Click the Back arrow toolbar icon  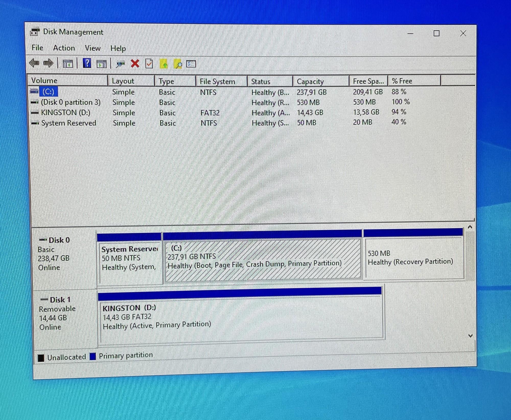coord(34,63)
